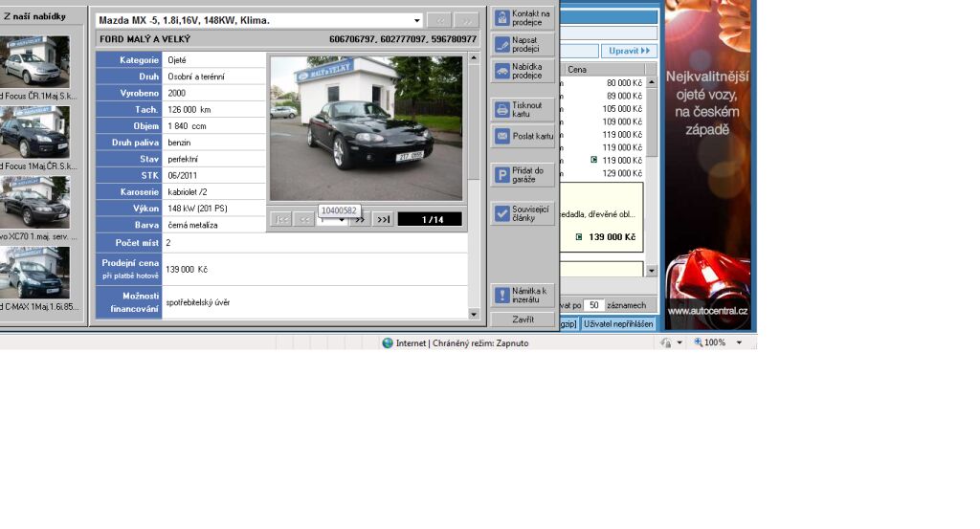Click the Upravit button in background list
This screenshot has width=980, height=529.
coord(629,51)
